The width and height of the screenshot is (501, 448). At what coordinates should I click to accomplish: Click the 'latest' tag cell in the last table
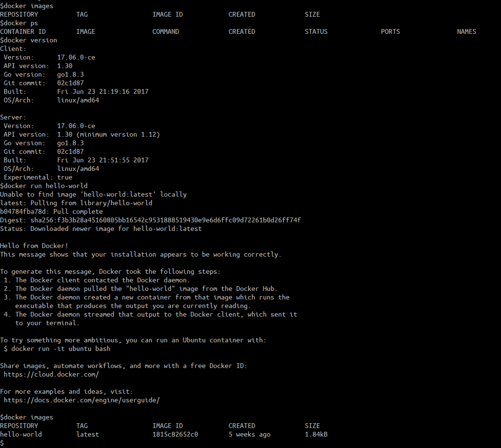pyautogui.click(x=88, y=434)
